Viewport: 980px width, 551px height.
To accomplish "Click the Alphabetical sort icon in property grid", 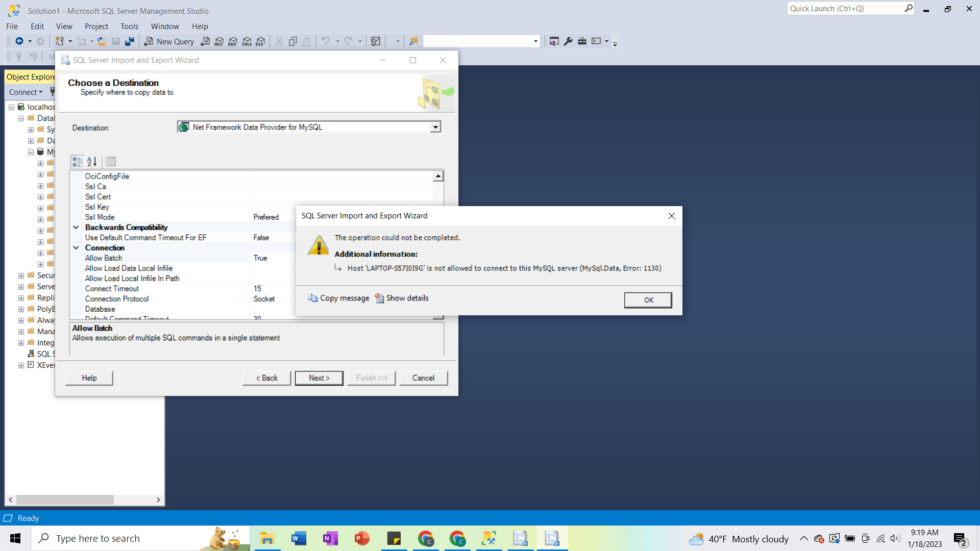I will pos(92,162).
